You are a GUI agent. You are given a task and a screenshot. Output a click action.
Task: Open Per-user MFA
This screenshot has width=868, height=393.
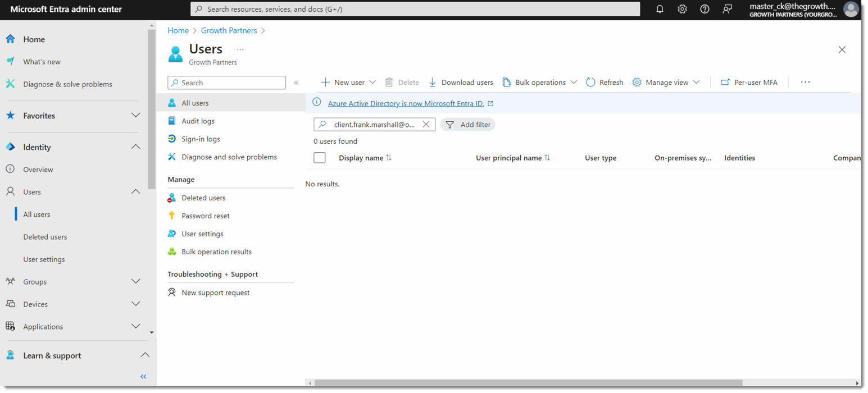click(x=749, y=83)
